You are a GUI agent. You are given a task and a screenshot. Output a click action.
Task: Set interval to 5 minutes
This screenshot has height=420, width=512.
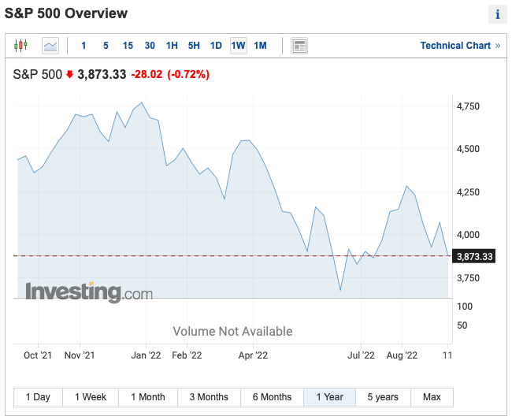[106, 46]
